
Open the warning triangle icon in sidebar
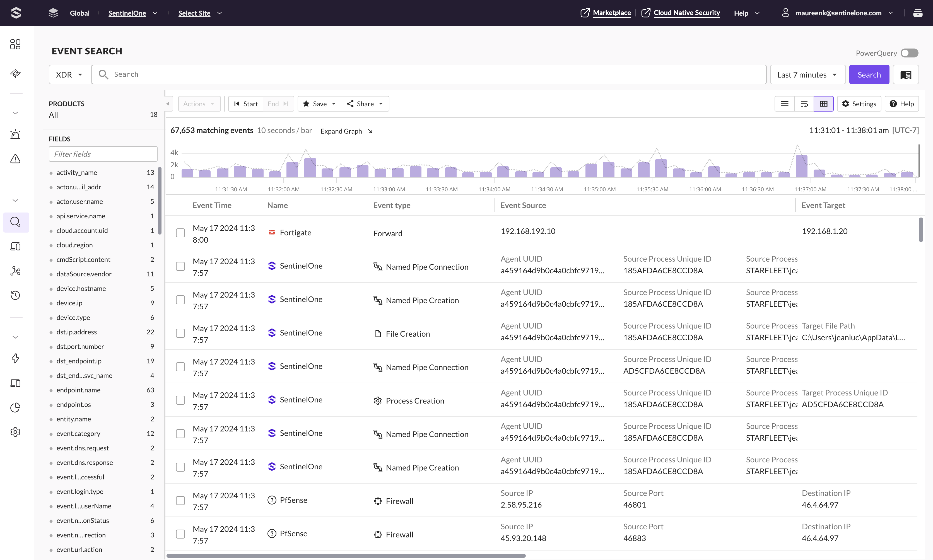(15, 159)
